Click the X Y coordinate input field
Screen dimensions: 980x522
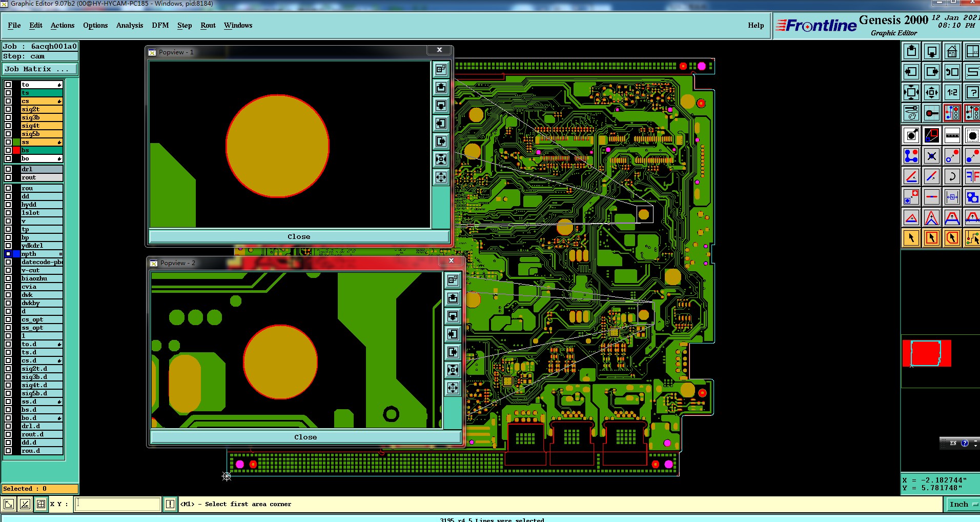(x=118, y=504)
